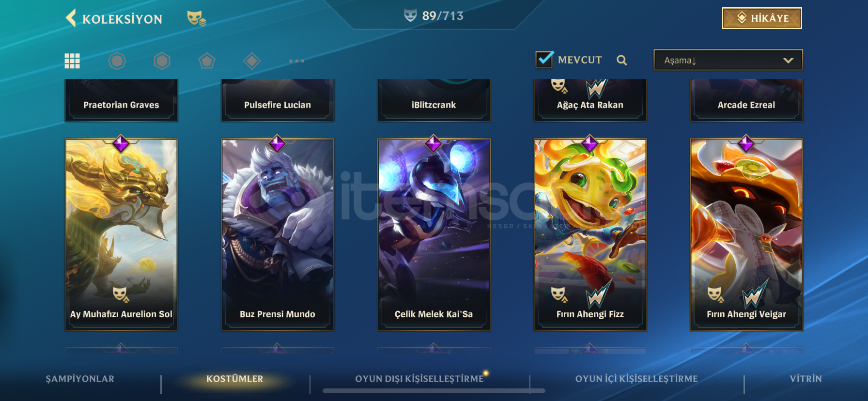Open the three-dots more filters icon
The width and height of the screenshot is (868, 401).
296,61
